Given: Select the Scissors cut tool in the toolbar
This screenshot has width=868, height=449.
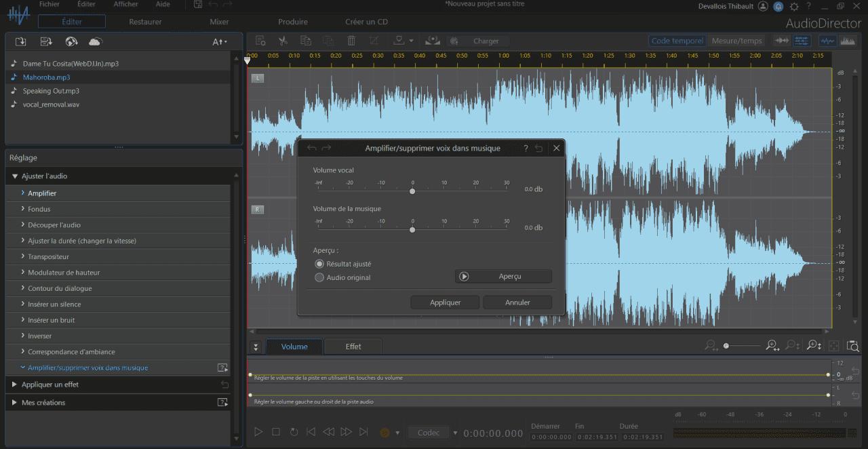Looking at the screenshot, I should click(283, 40).
